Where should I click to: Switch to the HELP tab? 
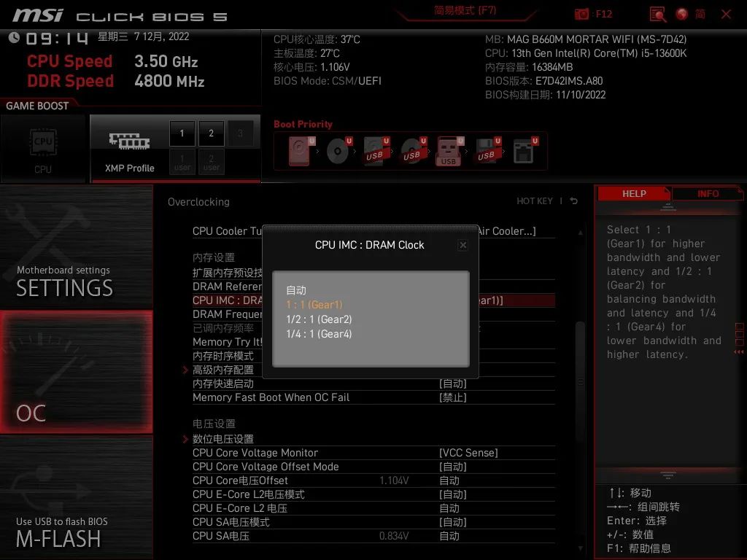634,194
